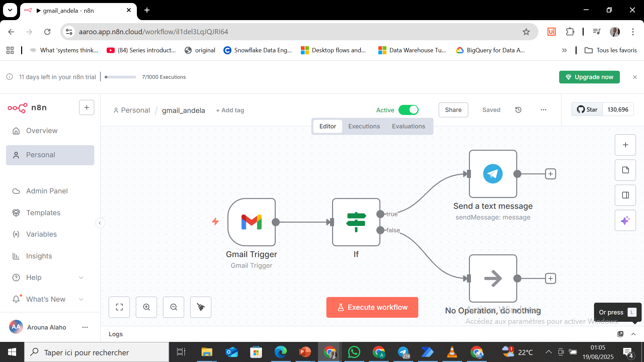The width and height of the screenshot is (644, 362).
Task: Dismiss the trial banner
Action: (635, 77)
